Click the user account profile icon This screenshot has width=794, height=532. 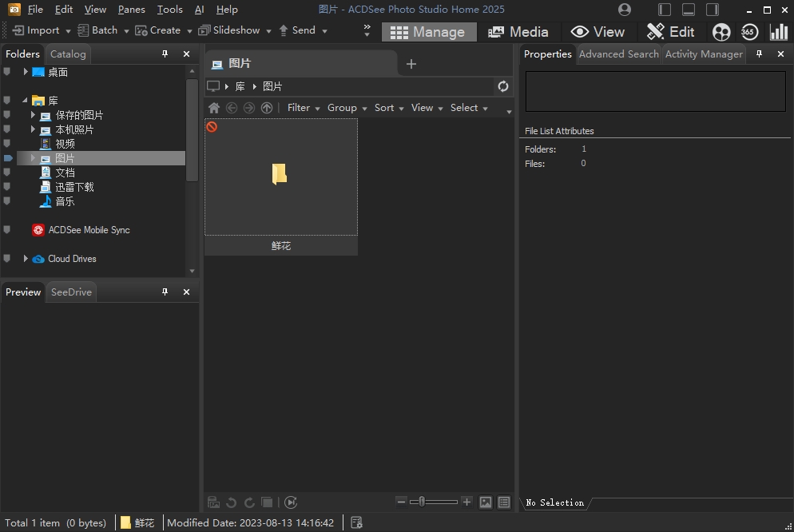tap(625, 10)
